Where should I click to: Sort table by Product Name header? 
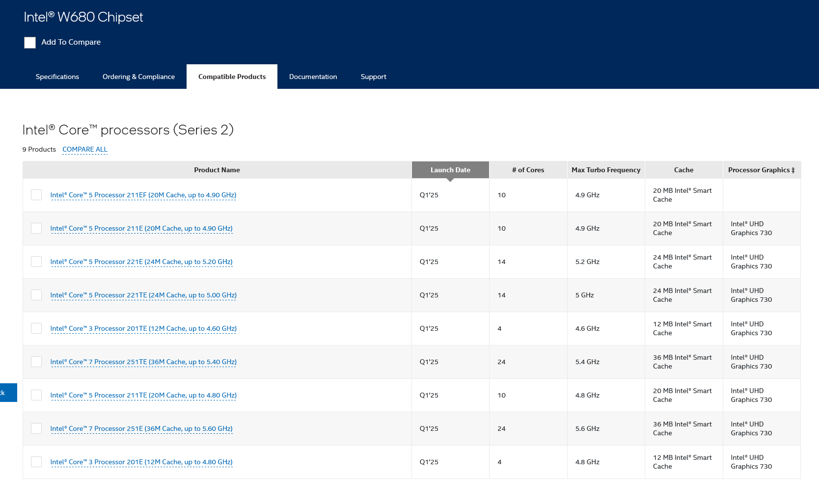pos(217,170)
